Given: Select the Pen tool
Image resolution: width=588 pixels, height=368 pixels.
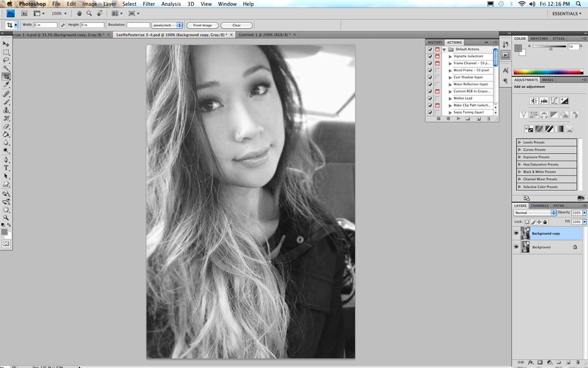Looking at the screenshot, I should pos(6,160).
